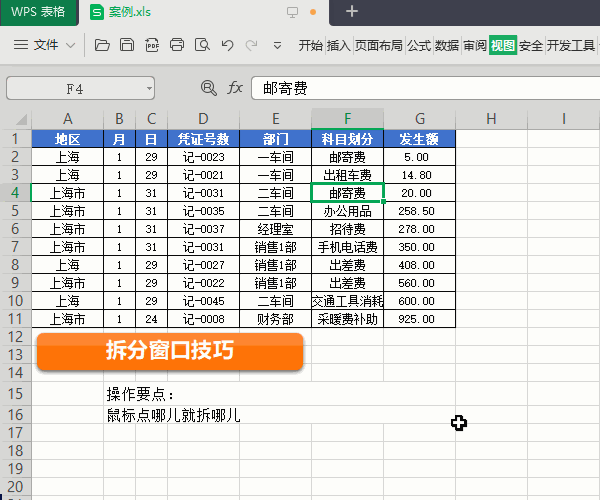Click the Open folder icon

click(101, 45)
